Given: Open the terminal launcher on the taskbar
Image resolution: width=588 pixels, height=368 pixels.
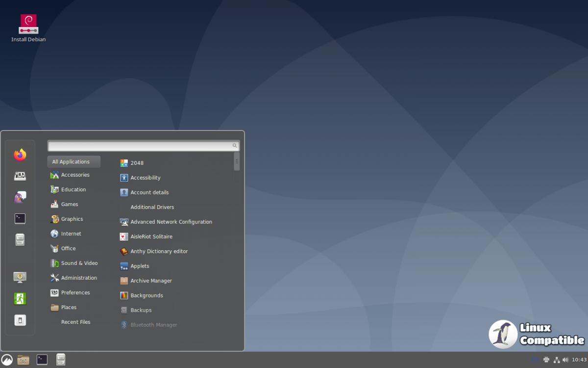Looking at the screenshot, I should [42, 360].
